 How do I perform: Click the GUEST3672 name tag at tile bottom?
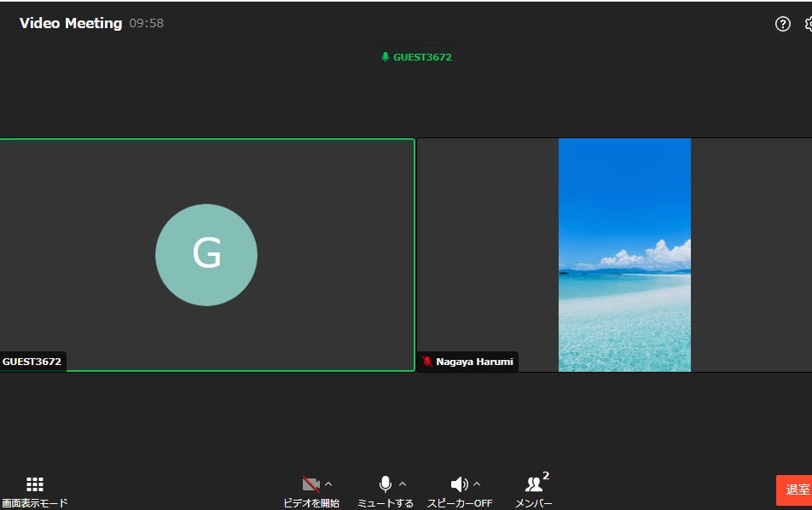pos(32,362)
